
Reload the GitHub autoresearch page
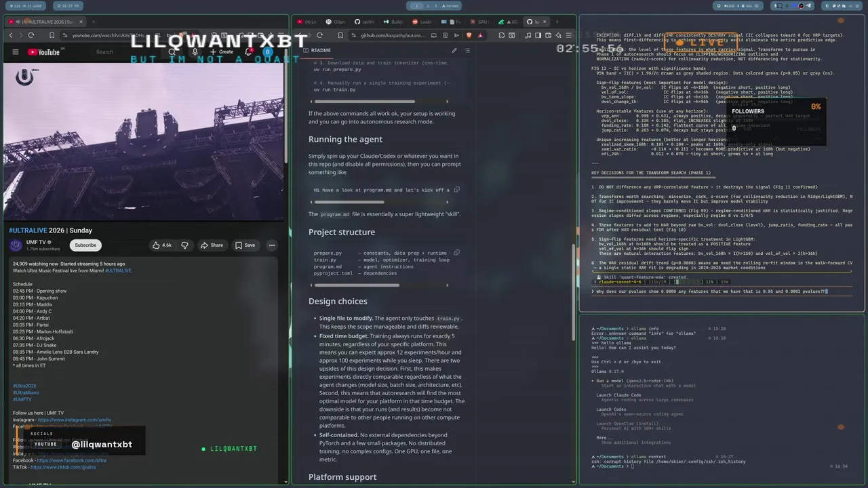tap(319, 35)
